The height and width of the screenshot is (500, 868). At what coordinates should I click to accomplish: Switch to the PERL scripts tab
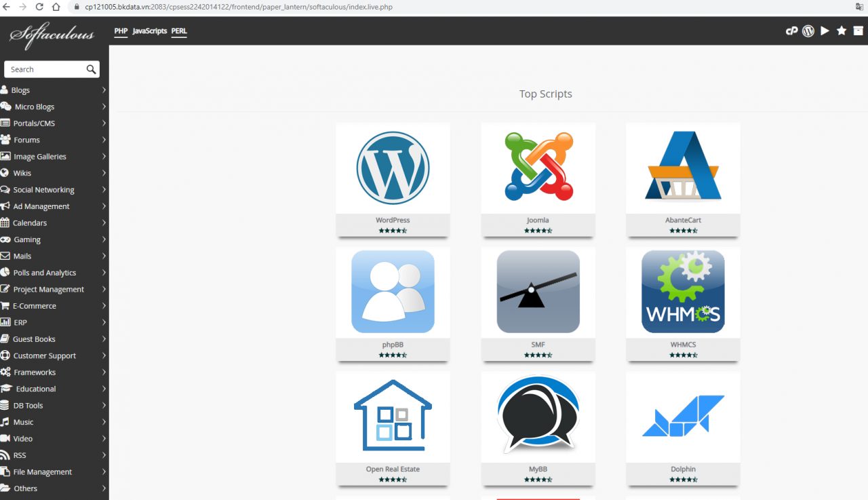point(179,31)
